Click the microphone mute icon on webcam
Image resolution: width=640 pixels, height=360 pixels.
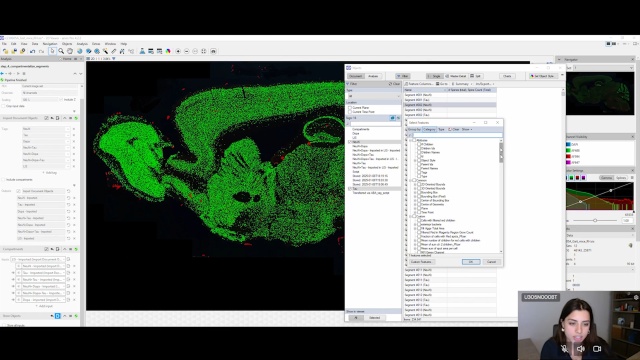[x=564, y=349]
